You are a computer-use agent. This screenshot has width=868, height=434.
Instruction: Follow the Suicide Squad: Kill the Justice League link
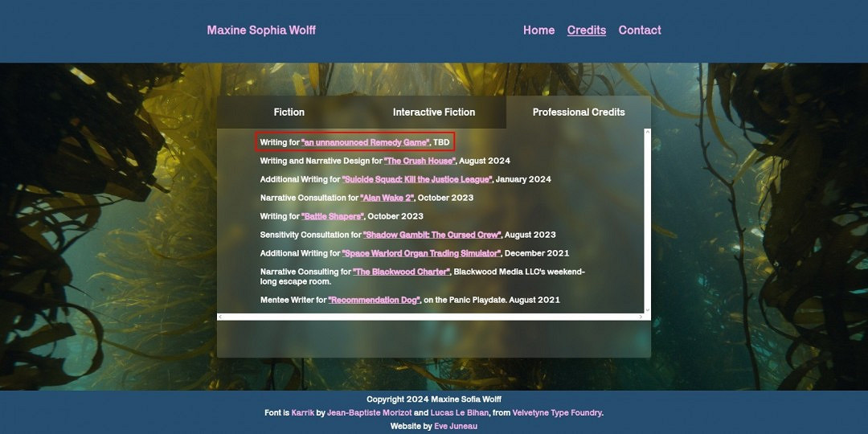[x=416, y=179]
